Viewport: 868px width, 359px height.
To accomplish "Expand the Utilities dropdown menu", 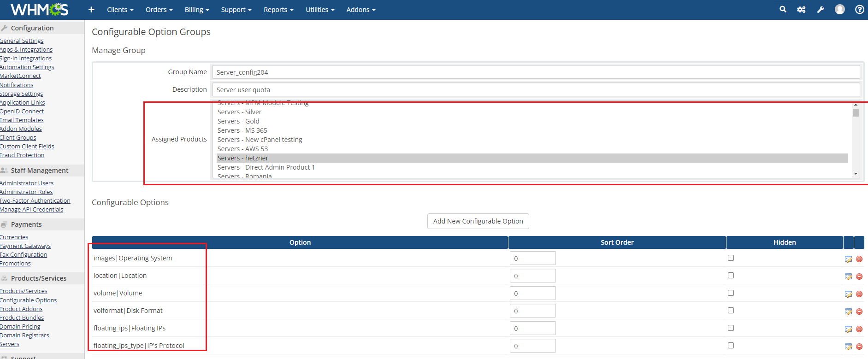I will [x=320, y=10].
